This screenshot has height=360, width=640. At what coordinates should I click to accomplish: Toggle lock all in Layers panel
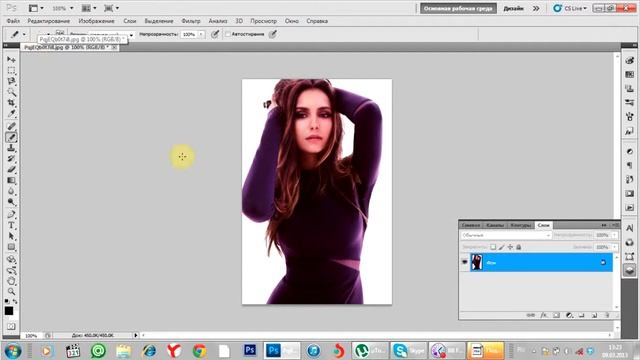coord(518,247)
